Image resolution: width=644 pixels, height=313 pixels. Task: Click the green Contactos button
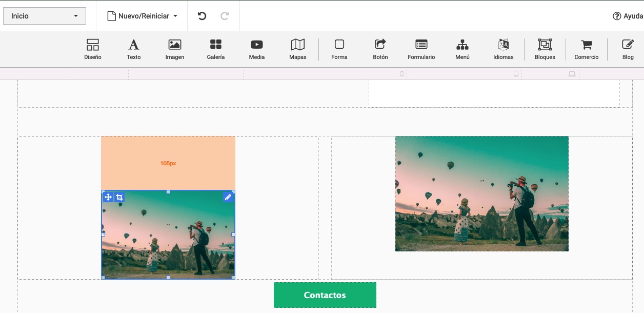[325, 295]
